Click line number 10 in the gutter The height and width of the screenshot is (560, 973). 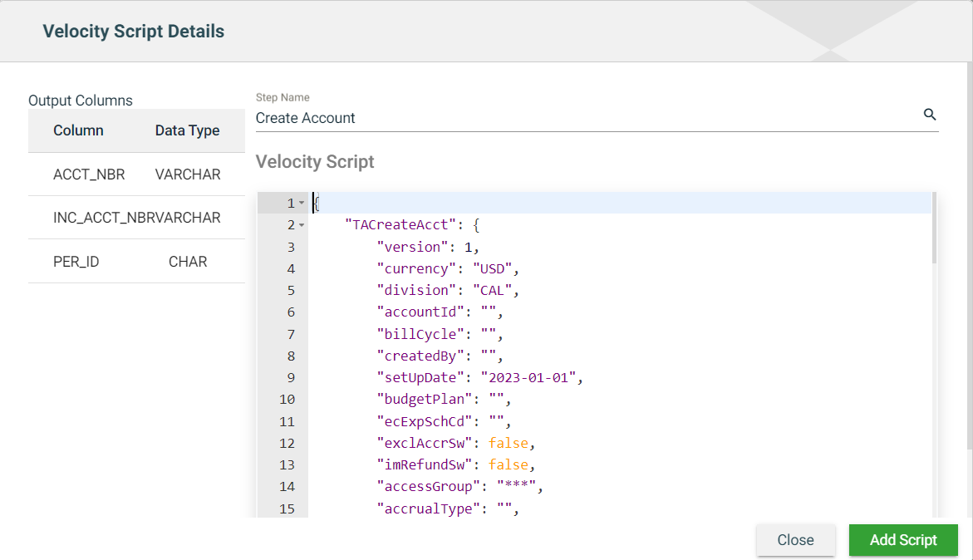(286, 400)
